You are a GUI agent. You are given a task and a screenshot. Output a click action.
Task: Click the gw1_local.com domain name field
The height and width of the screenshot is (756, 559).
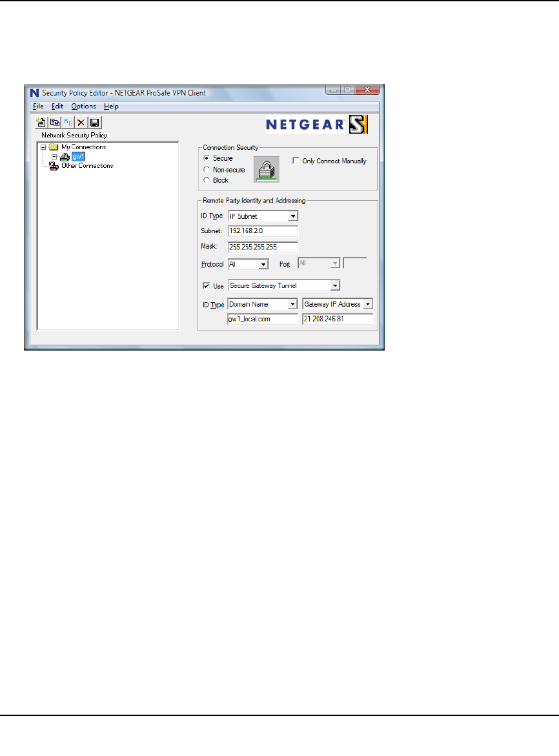pyautogui.click(x=263, y=319)
